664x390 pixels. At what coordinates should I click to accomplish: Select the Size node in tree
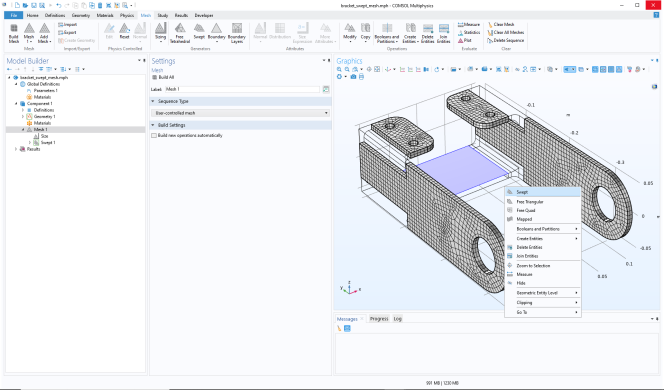44,136
